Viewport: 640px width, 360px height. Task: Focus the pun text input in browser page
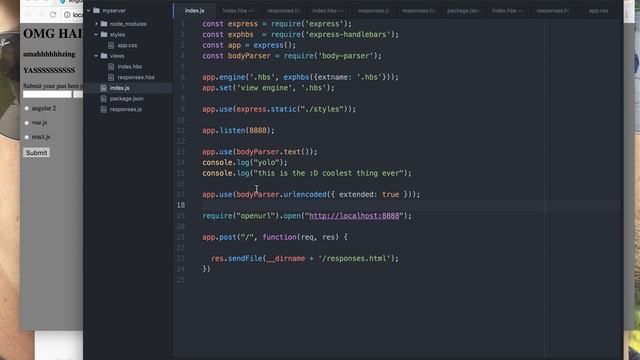coord(47,94)
